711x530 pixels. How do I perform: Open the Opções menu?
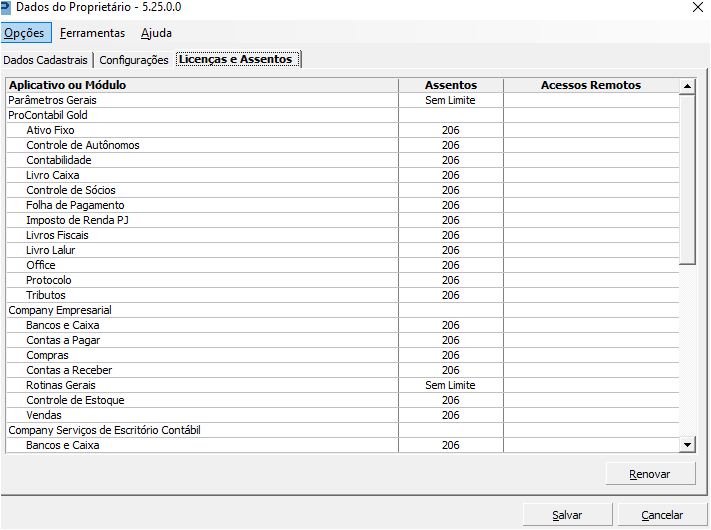26,33
